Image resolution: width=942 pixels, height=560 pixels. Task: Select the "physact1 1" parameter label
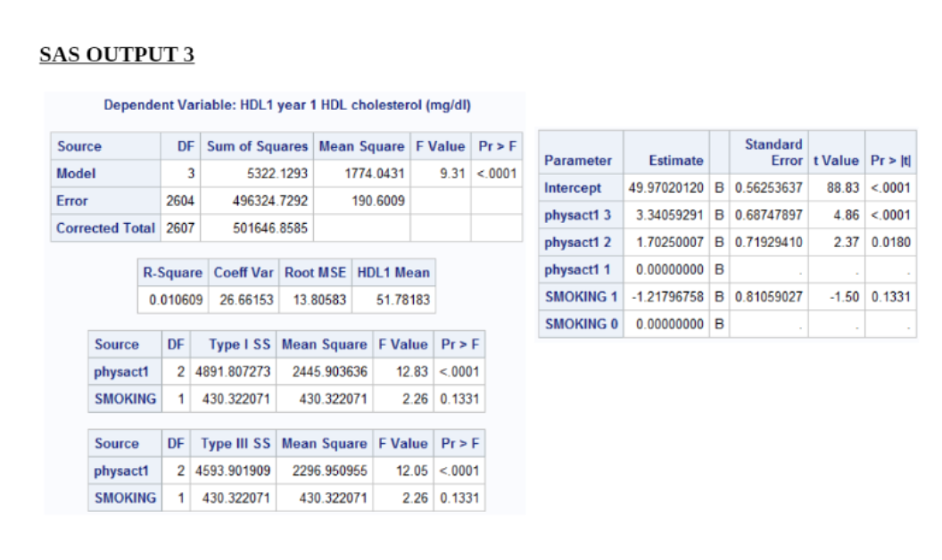(x=577, y=270)
